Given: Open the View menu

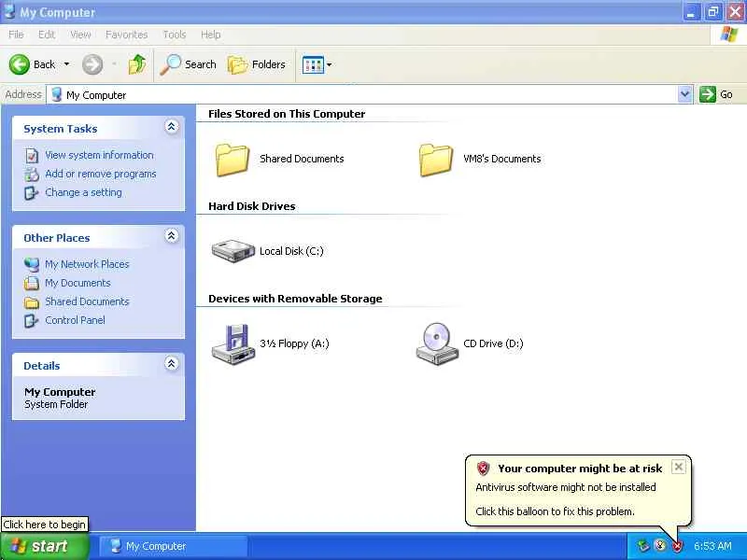Looking at the screenshot, I should pyautogui.click(x=80, y=35).
